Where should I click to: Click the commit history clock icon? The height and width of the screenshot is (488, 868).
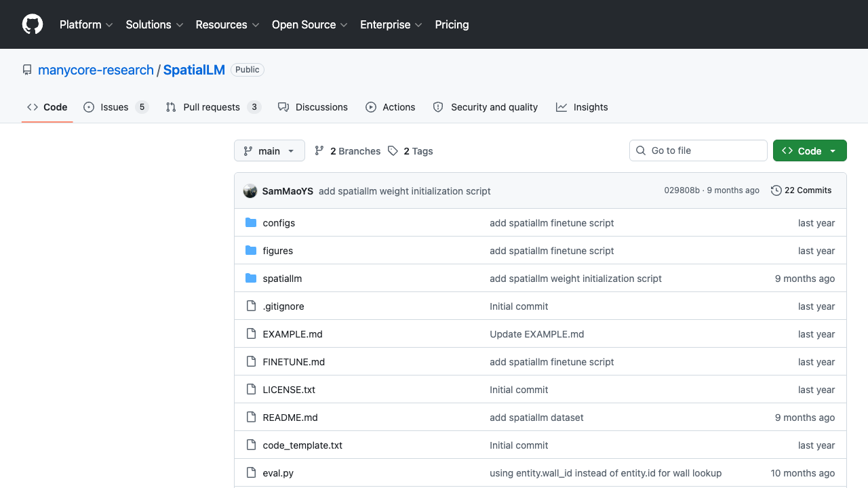776,190
